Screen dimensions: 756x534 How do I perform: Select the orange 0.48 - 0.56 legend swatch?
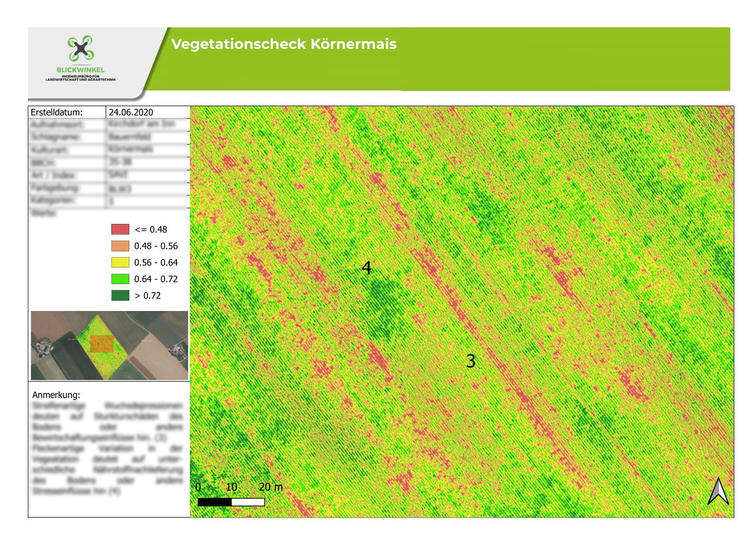120,246
